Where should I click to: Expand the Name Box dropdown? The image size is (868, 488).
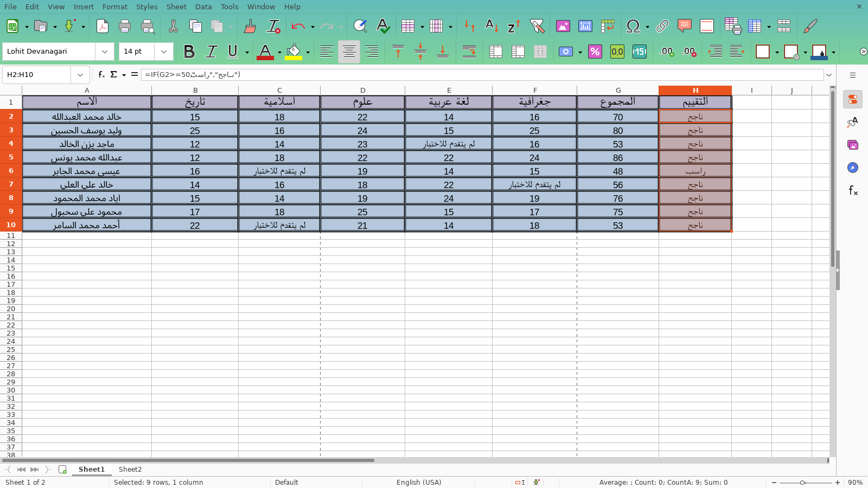[x=80, y=75]
